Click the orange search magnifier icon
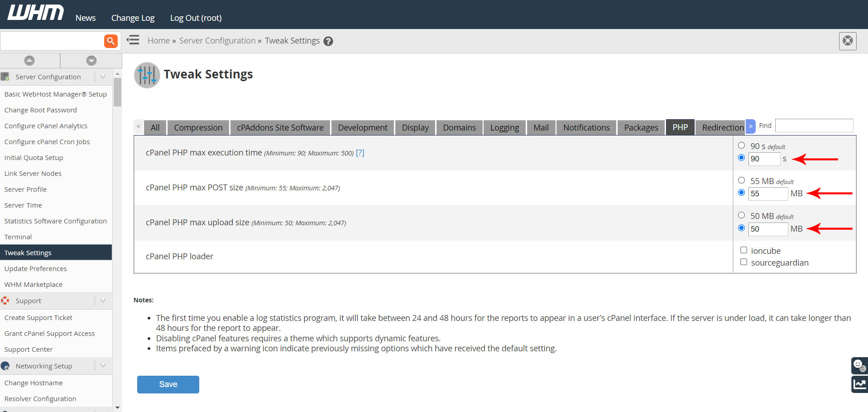Viewport: 868px width, 412px height. click(110, 41)
